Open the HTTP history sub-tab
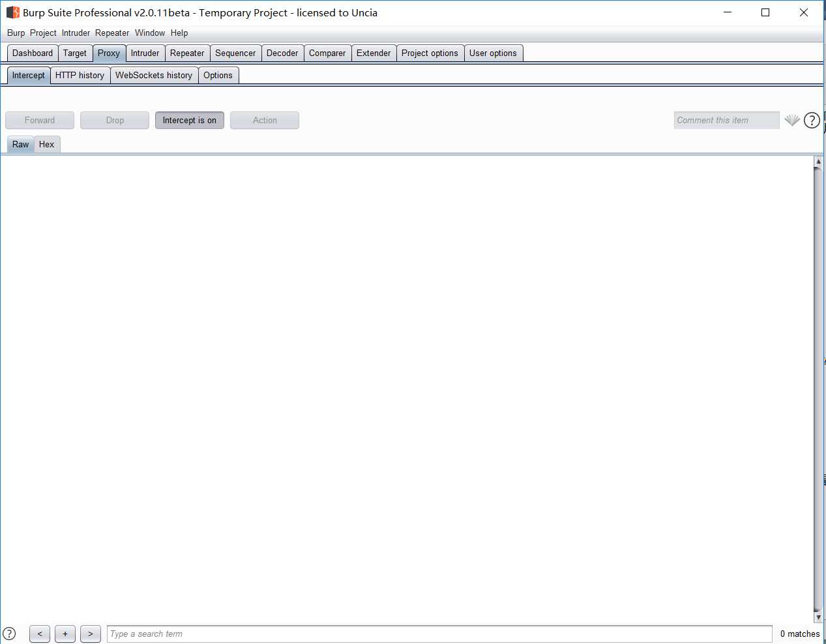The height and width of the screenshot is (644, 826). 80,75
